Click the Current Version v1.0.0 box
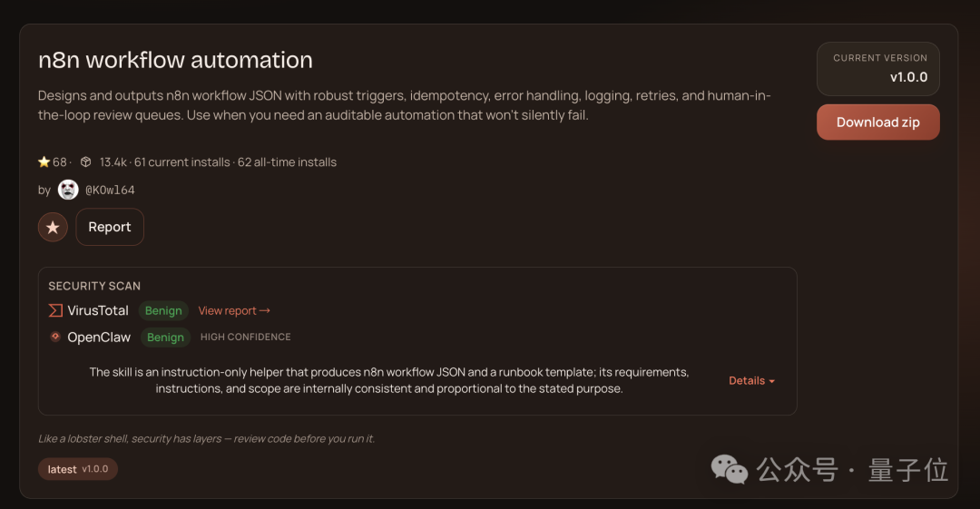Viewport: 980px width, 509px height. click(x=877, y=69)
